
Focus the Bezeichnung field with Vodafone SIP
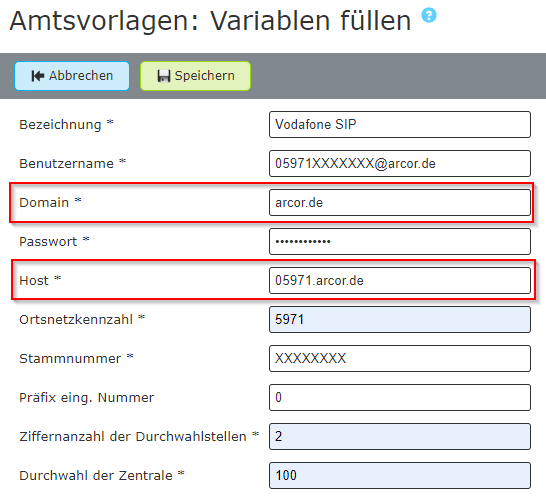[400, 124]
